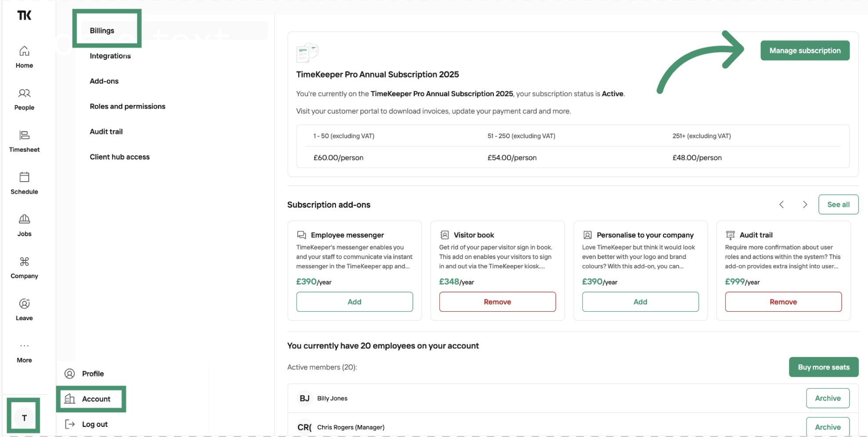
Task: Click the subscription invoice icon
Action: click(307, 53)
